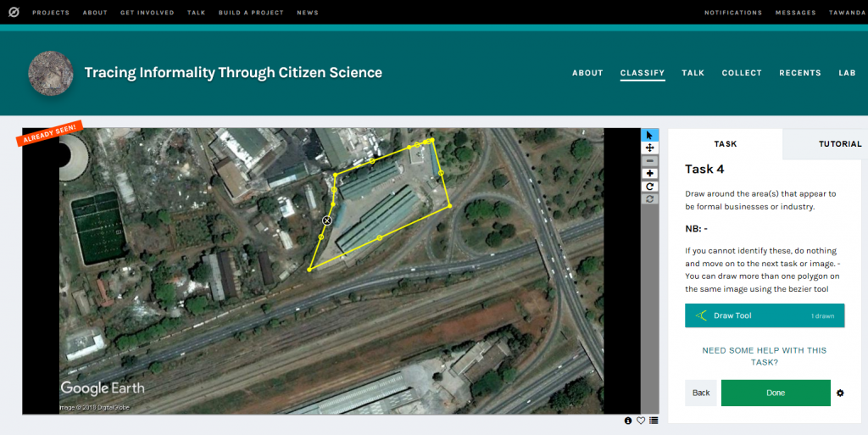Rotate the satellite image
This screenshot has height=435, width=868.
pyautogui.click(x=649, y=187)
